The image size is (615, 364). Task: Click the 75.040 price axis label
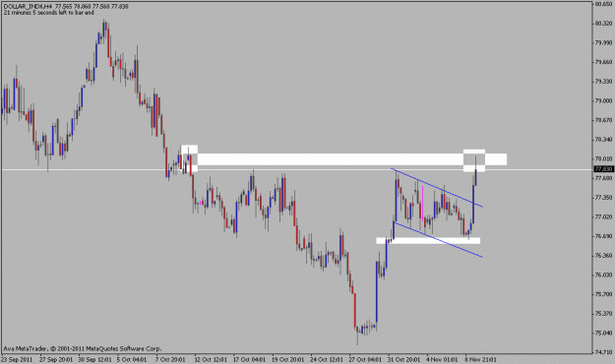click(x=604, y=334)
